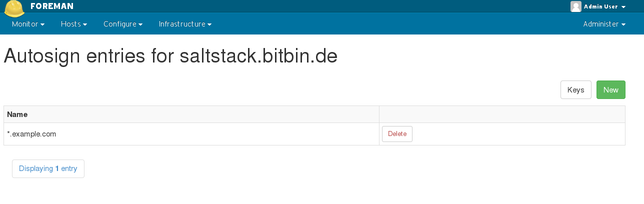
Task: Click the Name column header
Action: point(17,114)
